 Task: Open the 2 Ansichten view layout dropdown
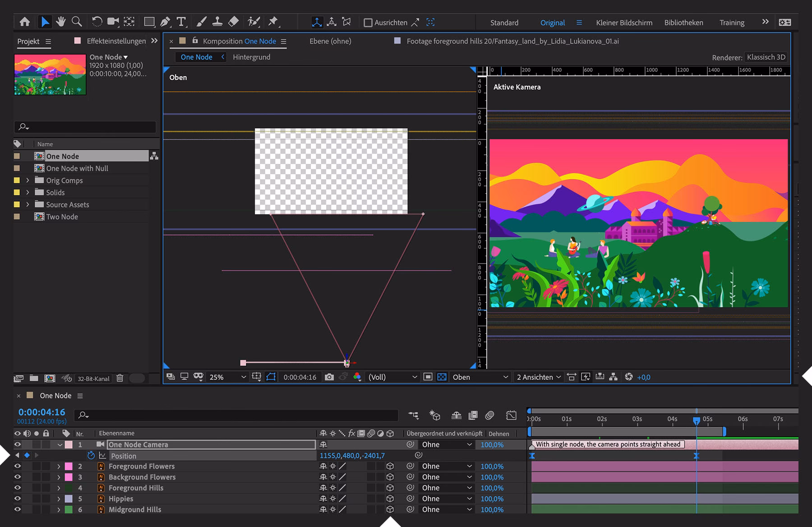pos(538,377)
